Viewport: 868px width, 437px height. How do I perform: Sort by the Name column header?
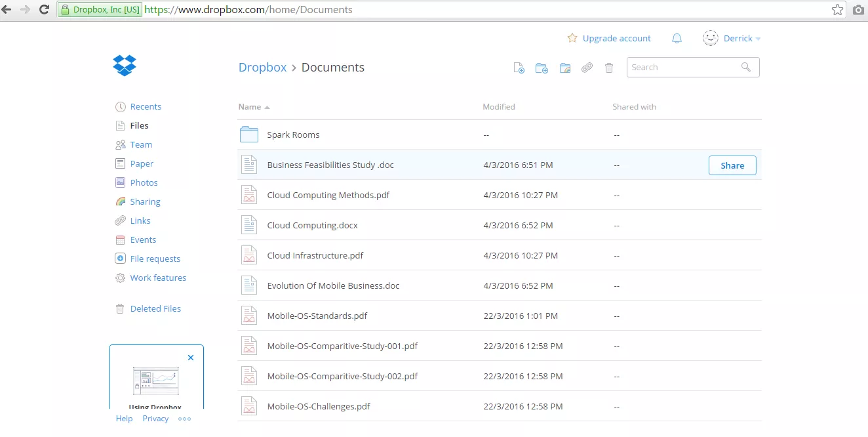254,107
